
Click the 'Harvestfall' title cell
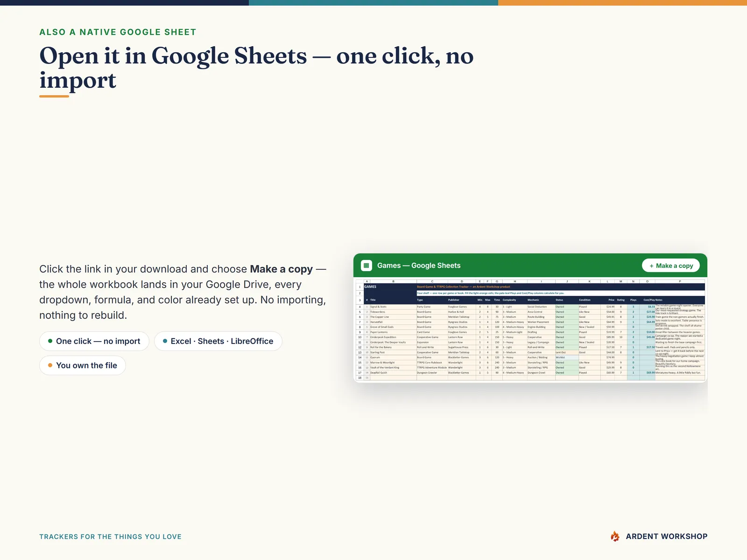click(393, 322)
